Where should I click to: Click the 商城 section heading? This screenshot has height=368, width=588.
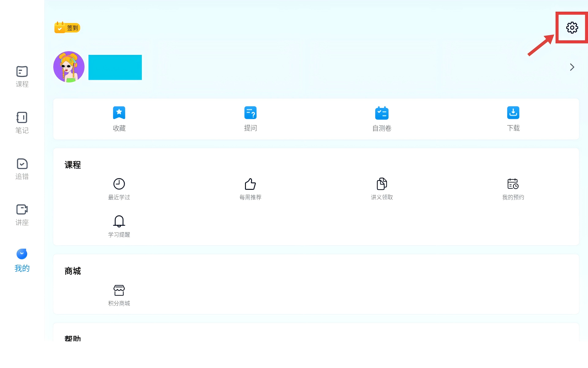73,271
